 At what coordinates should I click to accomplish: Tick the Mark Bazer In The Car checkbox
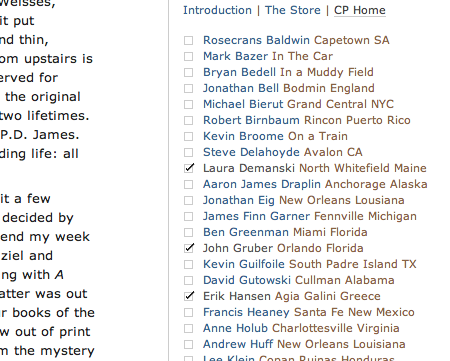coord(189,56)
